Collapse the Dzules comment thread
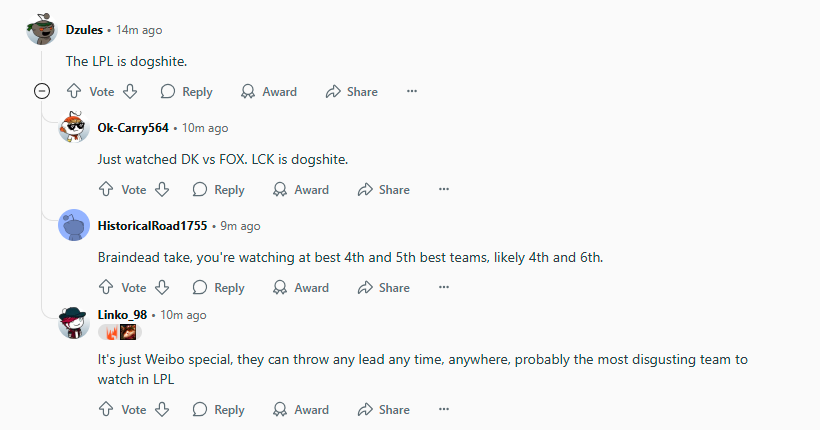820x430 pixels. [42, 92]
